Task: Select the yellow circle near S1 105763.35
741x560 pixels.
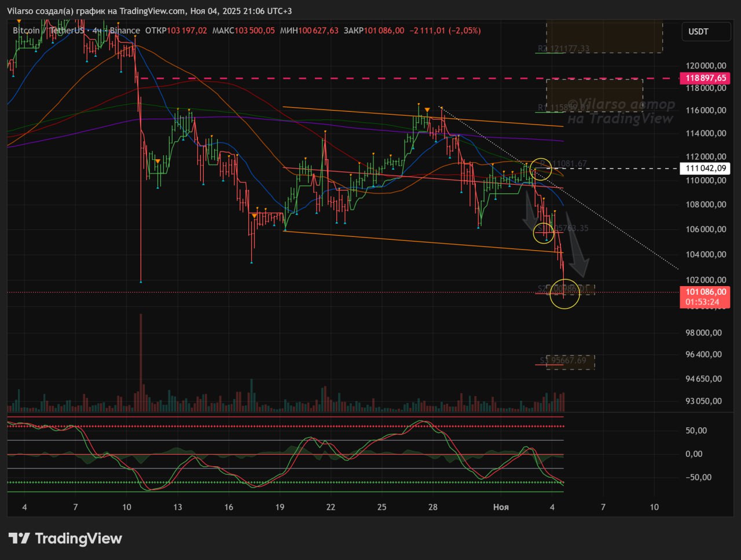Action: click(x=543, y=232)
